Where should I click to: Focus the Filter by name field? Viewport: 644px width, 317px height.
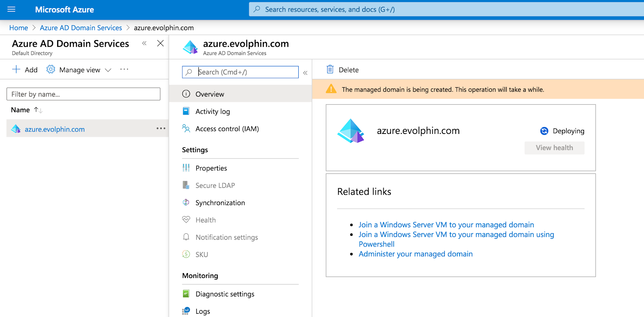pyautogui.click(x=83, y=94)
